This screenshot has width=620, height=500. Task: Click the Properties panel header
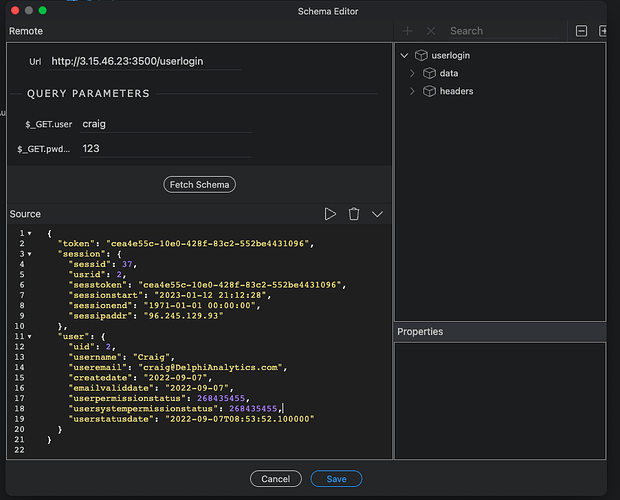point(500,332)
